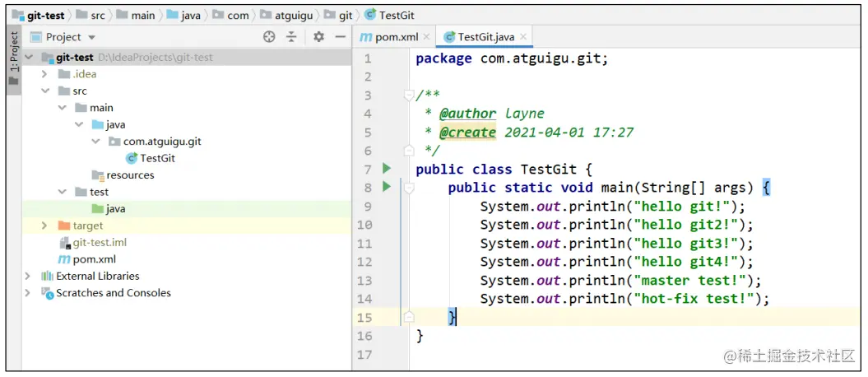Click the orange target folder icon

coord(64,226)
